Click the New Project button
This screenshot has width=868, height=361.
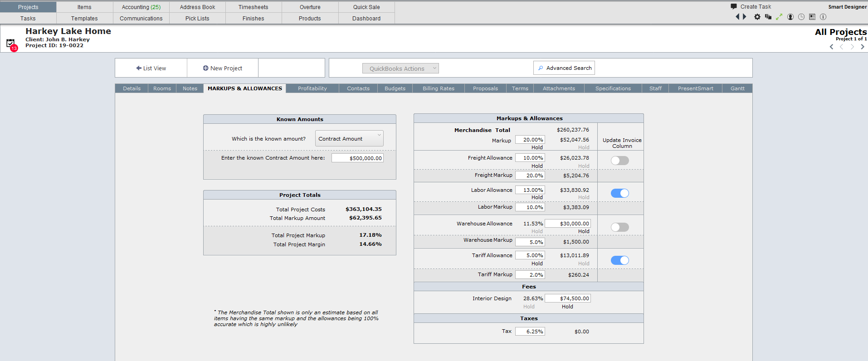point(223,68)
